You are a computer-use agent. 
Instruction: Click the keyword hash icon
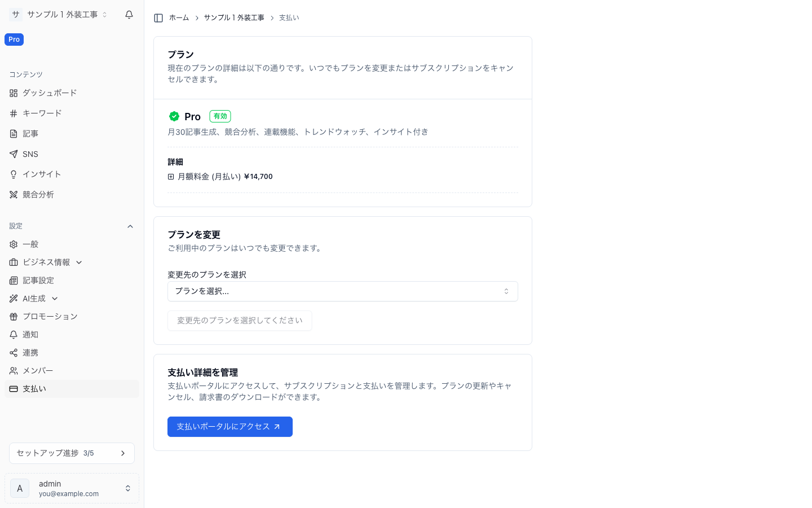[14, 113]
